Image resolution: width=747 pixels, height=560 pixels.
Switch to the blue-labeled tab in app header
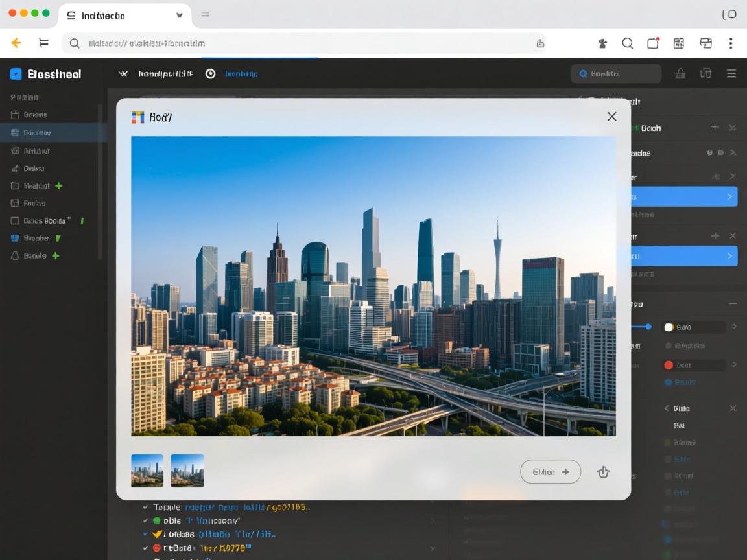point(241,74)
